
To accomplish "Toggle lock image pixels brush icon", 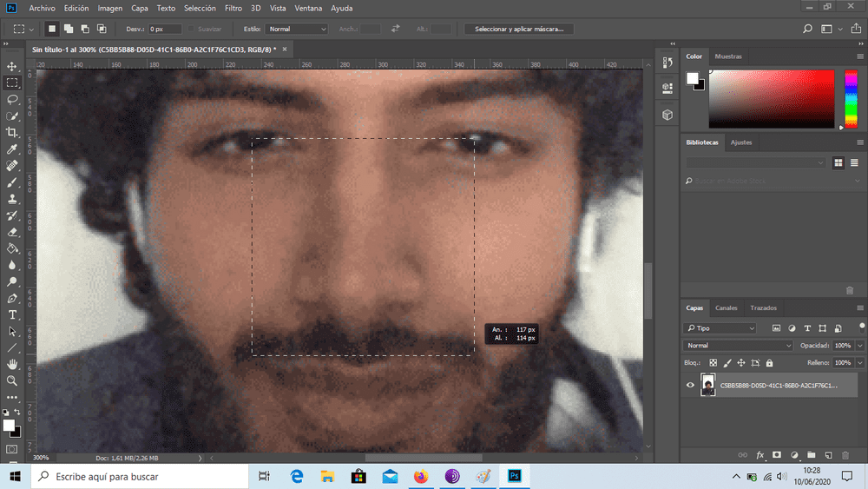I will coord(727,363).
